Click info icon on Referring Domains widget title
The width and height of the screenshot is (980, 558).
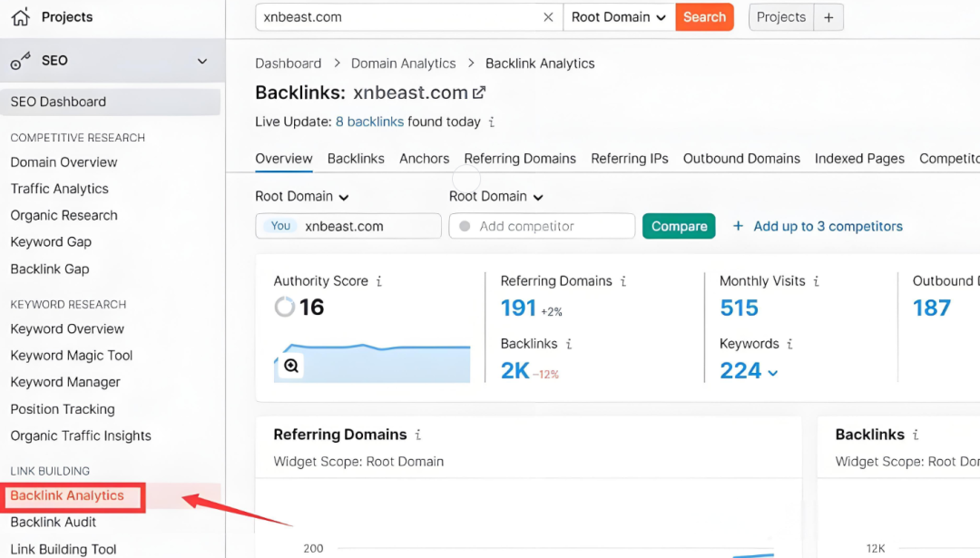(418, 435)
